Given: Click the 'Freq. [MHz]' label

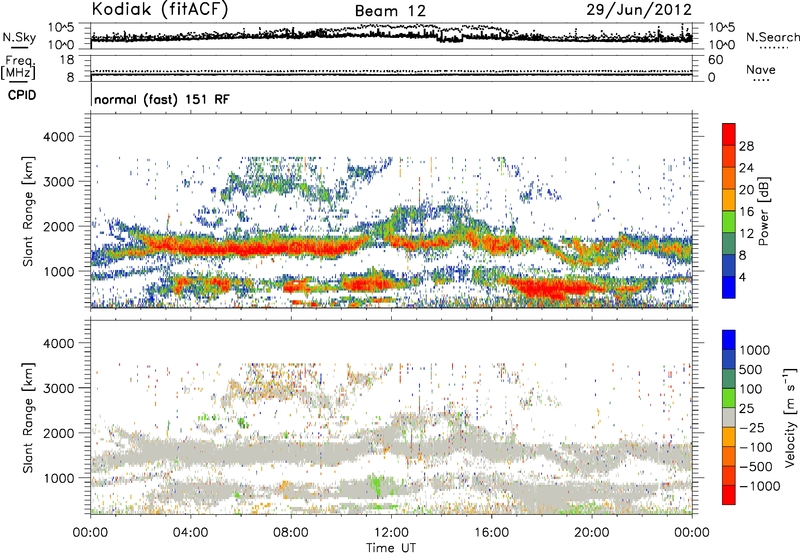Looking at the screenshot, I should [x=18, y=67].
